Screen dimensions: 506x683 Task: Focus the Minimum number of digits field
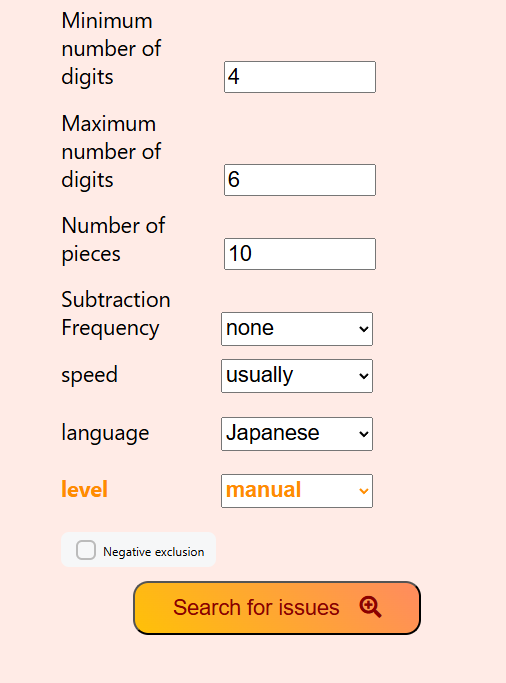click(300, 77)
